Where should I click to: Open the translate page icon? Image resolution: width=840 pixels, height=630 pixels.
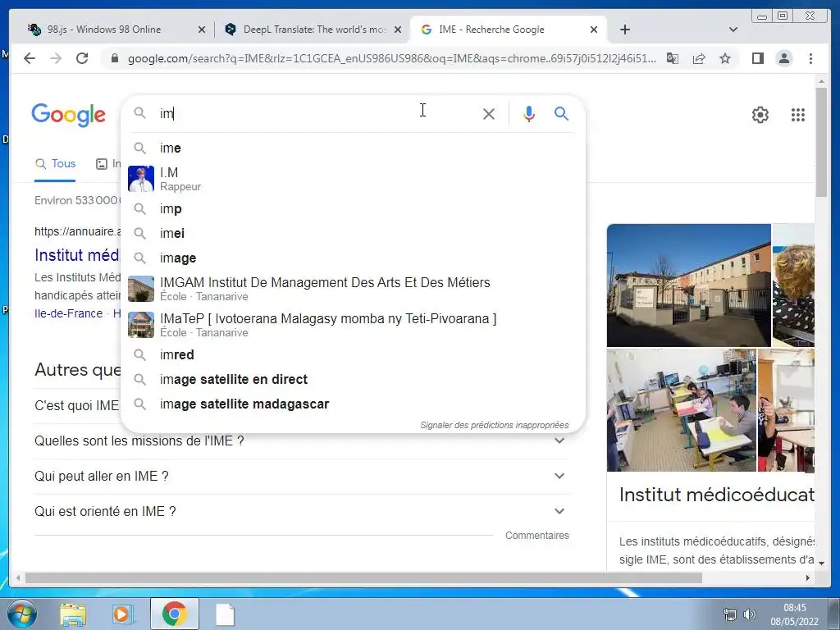[673, 58]
